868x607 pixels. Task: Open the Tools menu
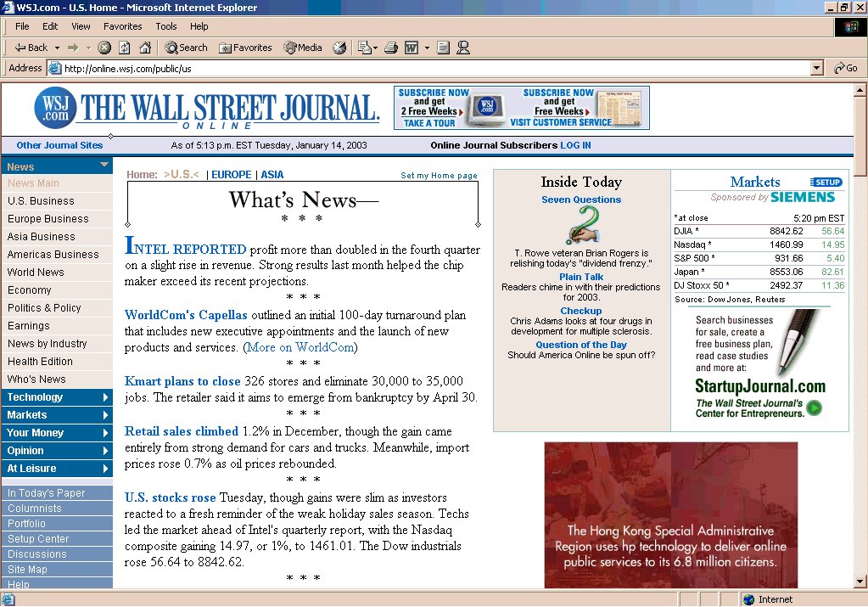(166, 26)
